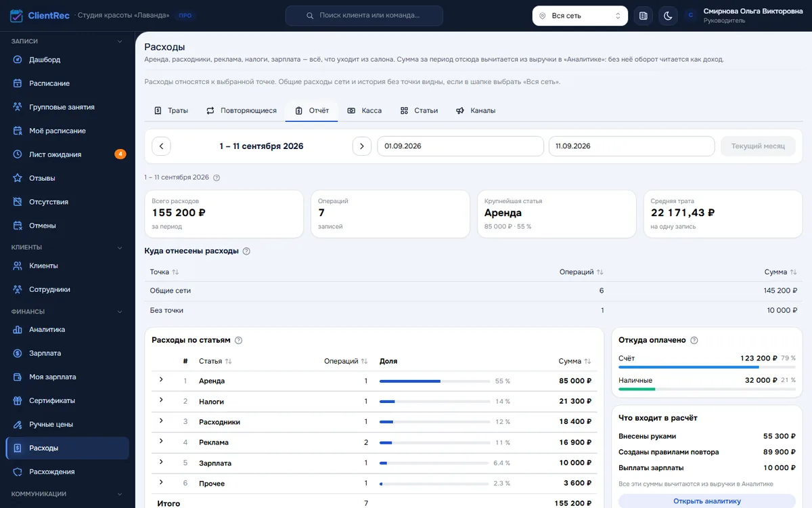Focus the search field Поиск клиента или команд
The image size is (812, 508).
[x=364, y=16]
